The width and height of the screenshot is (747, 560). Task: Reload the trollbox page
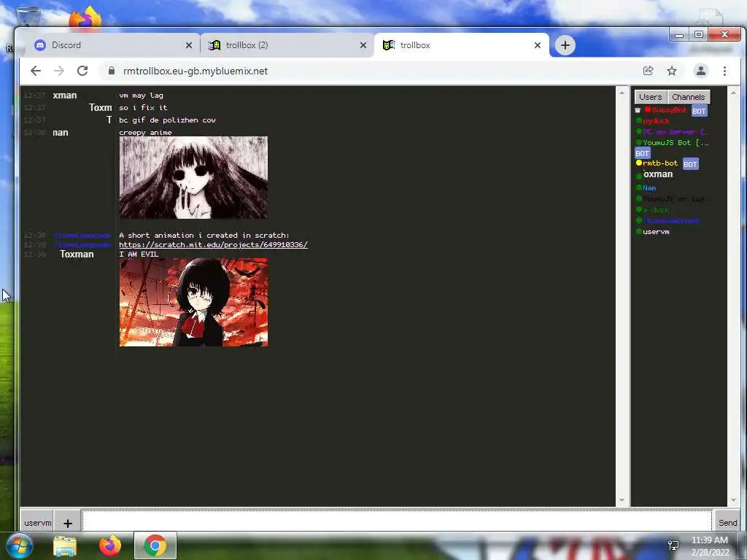(82, 71)
